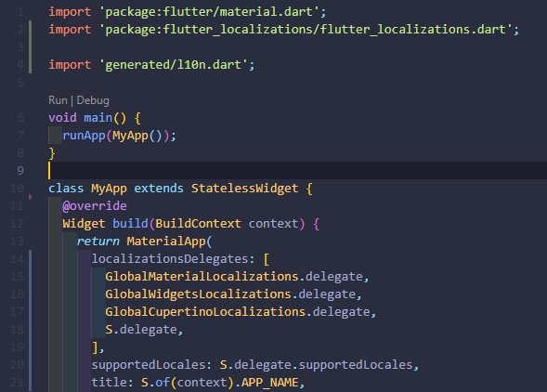Click line number 21 in the gutter
Viewport: 547px width, 392px height.
point(17,383)
